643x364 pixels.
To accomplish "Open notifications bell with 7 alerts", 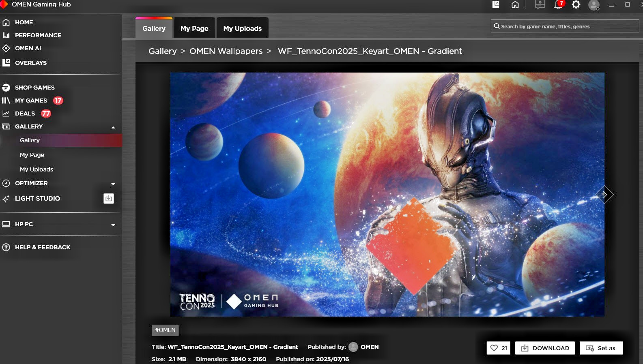I will (x=559, y=4).
